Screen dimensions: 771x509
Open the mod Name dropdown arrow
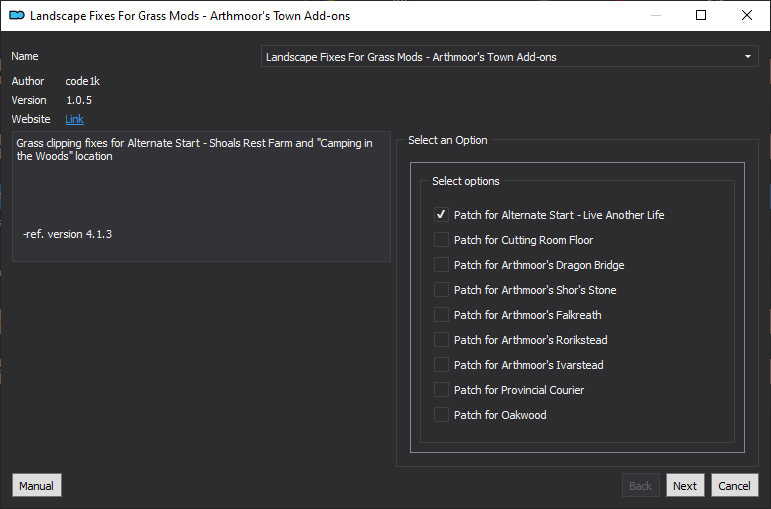coord(748,57)
